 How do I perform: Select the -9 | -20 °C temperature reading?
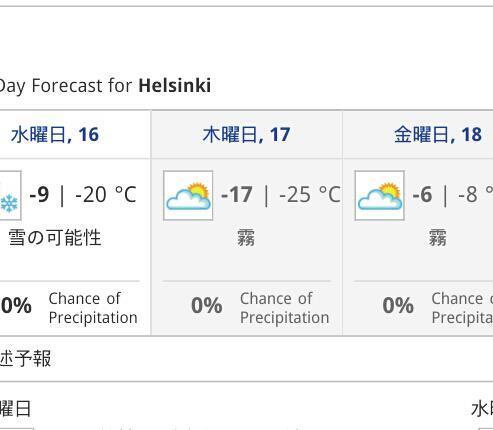pos(83,194)
